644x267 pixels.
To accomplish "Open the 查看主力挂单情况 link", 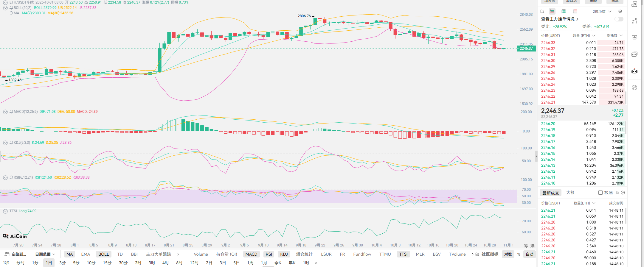I will pyautogui.click(x=560, y=19).
